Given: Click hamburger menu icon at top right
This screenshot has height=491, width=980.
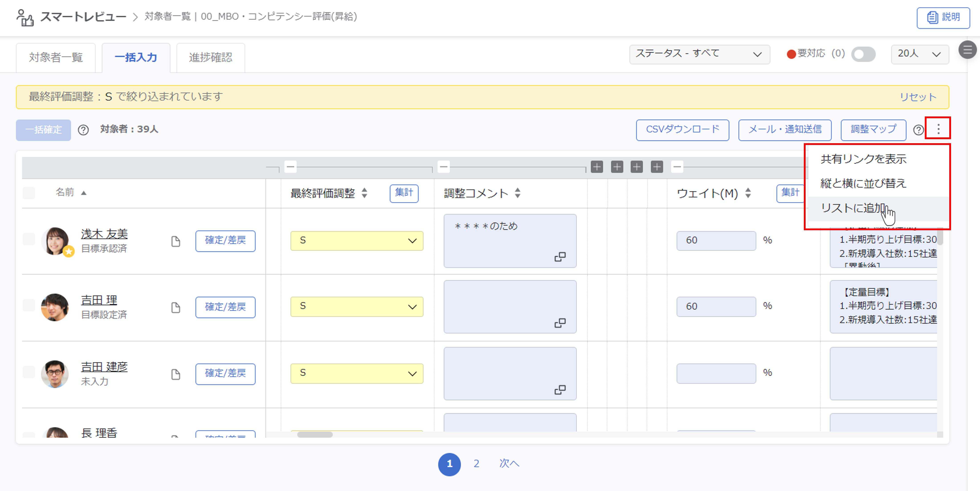Looking at the screenshot, I should pos(967,50).
